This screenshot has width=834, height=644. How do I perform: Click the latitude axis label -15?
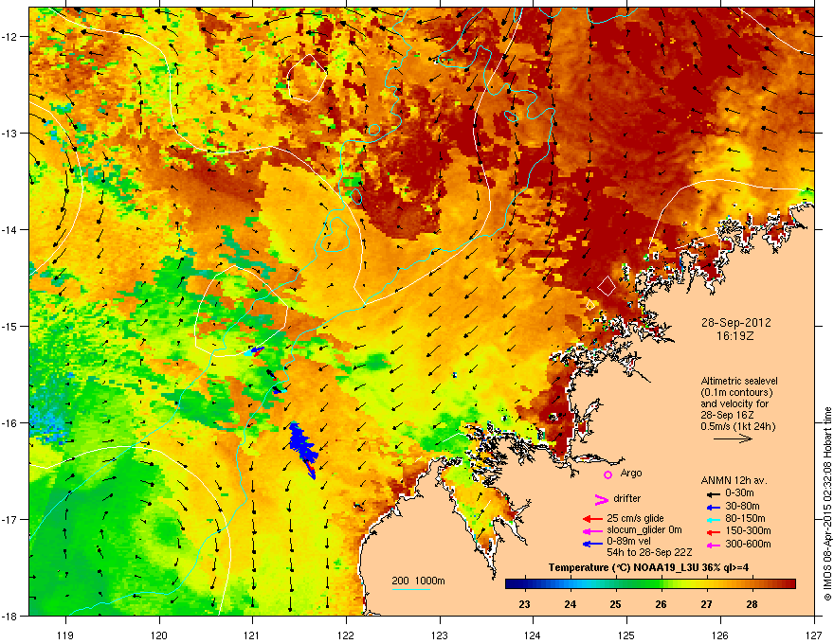point(9,326)
